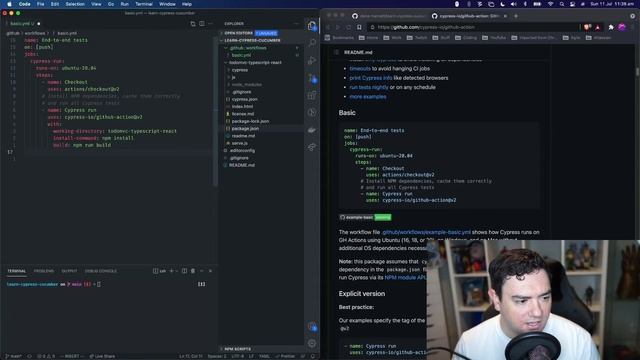Open Coding bookmarks folder in browser

click(x=466, y=38)
